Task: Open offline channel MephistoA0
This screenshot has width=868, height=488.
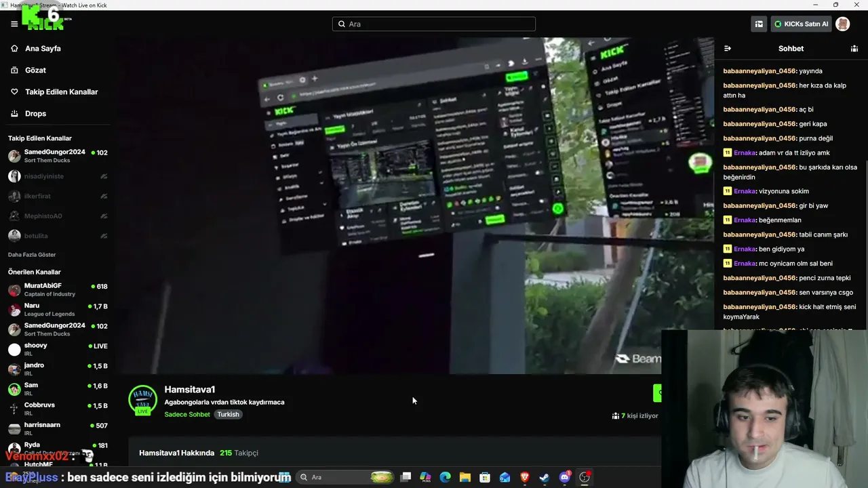Action: [58, 216]
